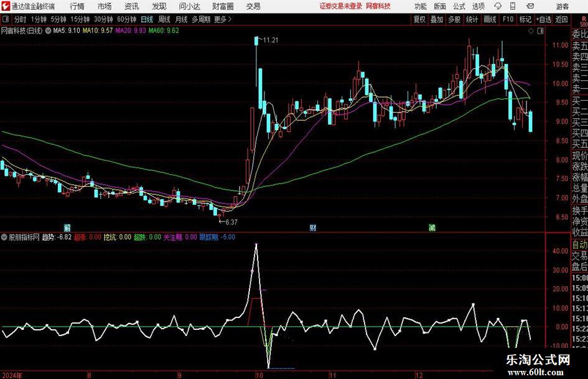Open the 财富圈 menu

(223, 6)
